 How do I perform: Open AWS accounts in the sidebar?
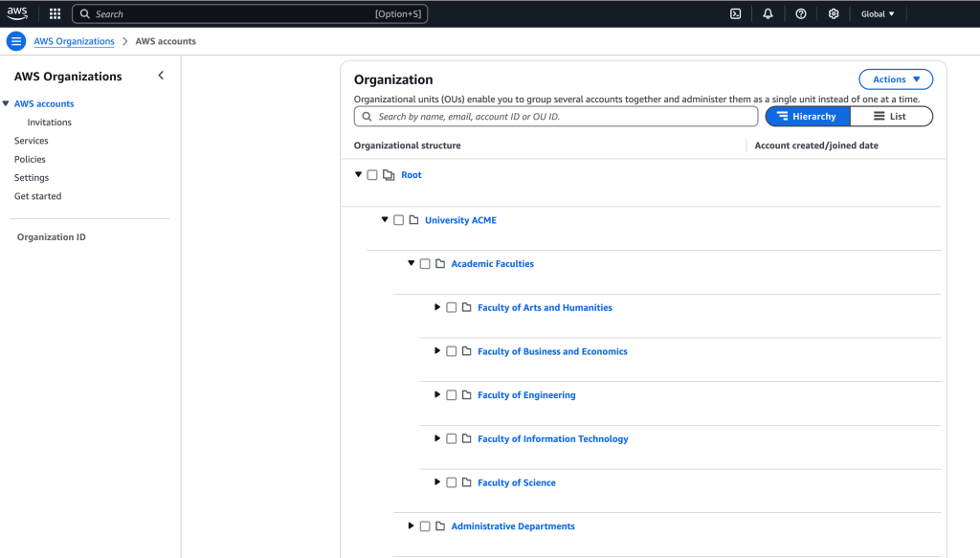point(44,103)
